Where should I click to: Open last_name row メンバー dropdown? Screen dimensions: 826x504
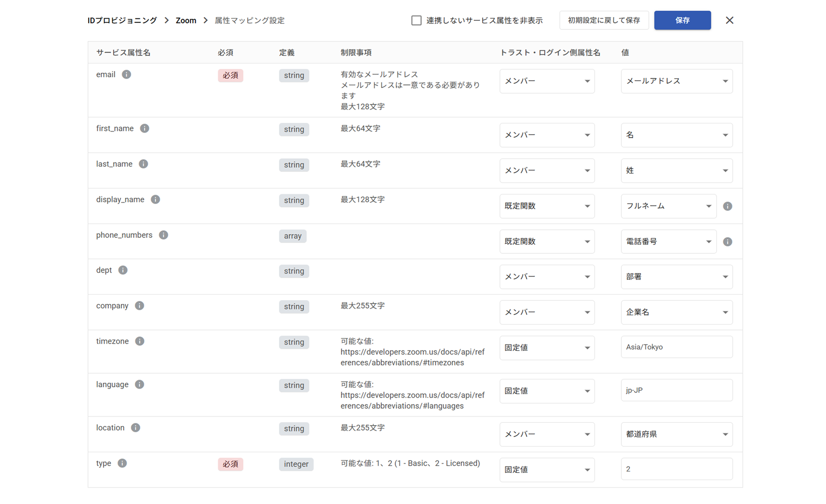(x=547, y=171)
